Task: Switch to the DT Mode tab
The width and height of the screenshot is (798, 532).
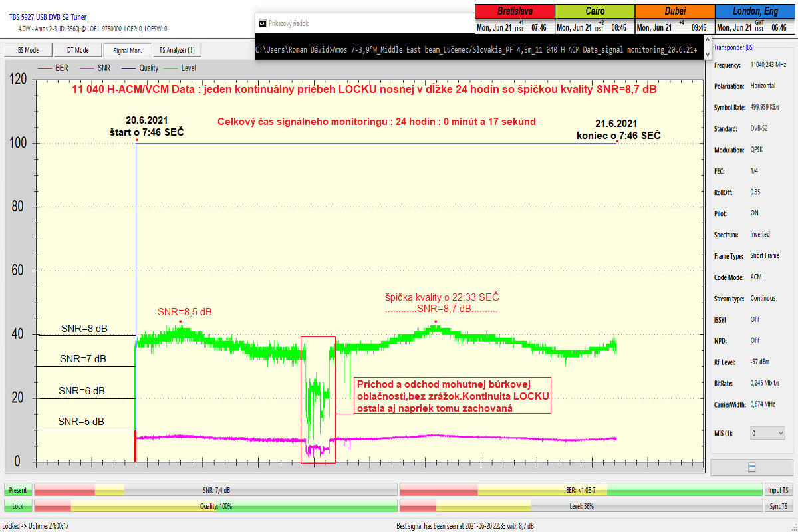Action: coord(78,50)
